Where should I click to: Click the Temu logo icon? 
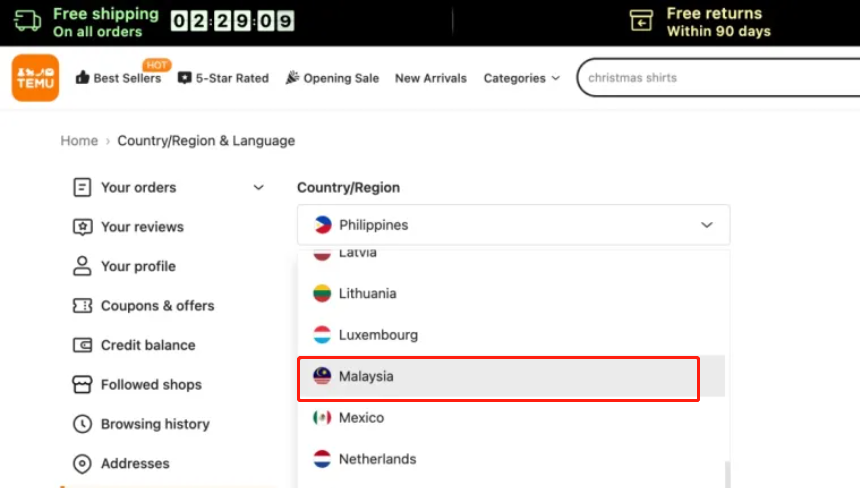coord(35,78)
